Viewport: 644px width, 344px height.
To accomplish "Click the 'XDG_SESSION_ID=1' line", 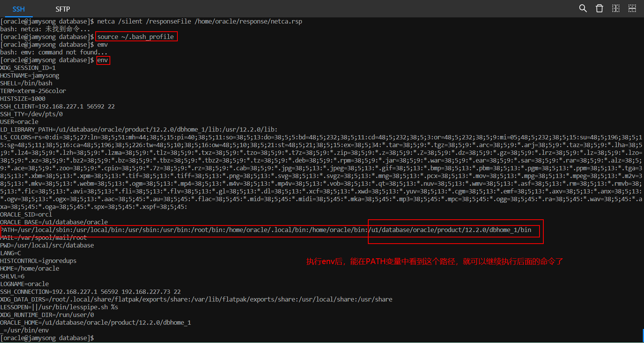I will click(x=28, y=68).
